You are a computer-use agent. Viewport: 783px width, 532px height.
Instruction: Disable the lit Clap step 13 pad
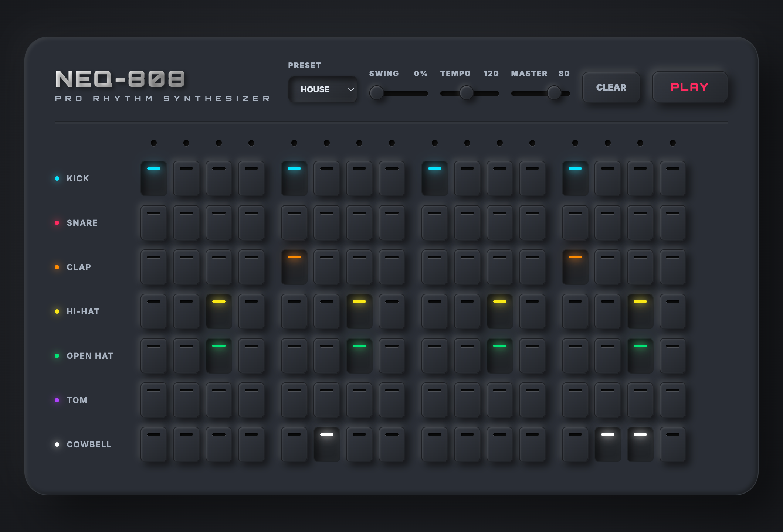[x=575, y=267]
